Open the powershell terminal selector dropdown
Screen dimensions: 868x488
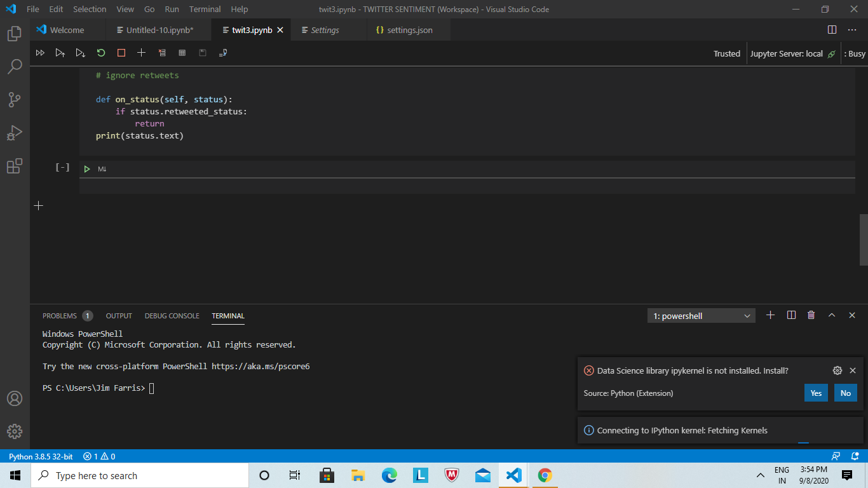pos(702,316)
